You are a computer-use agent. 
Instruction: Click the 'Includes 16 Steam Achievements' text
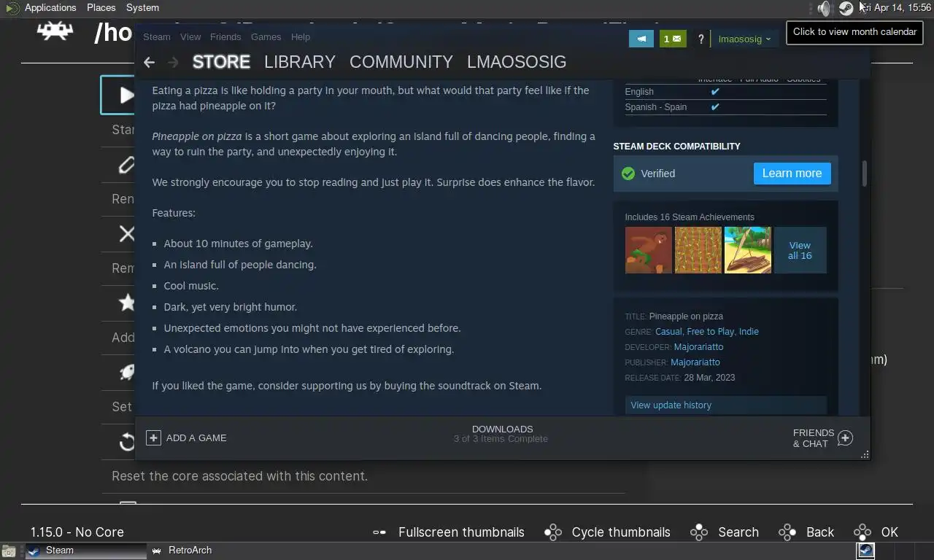pos(690,217)
